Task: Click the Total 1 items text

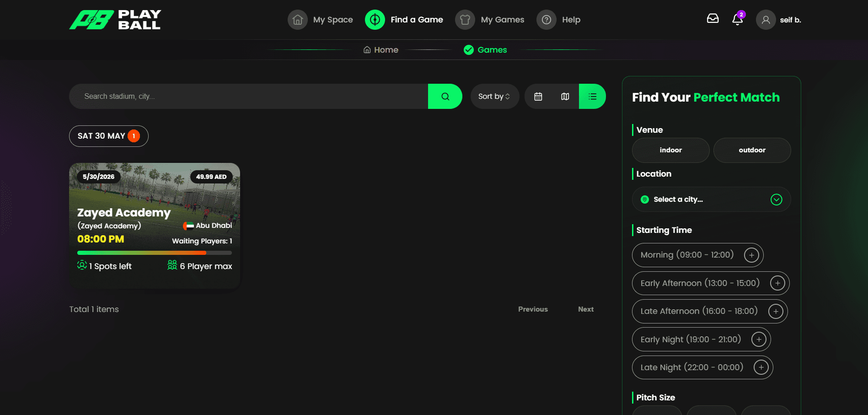Action: point(94,309)
